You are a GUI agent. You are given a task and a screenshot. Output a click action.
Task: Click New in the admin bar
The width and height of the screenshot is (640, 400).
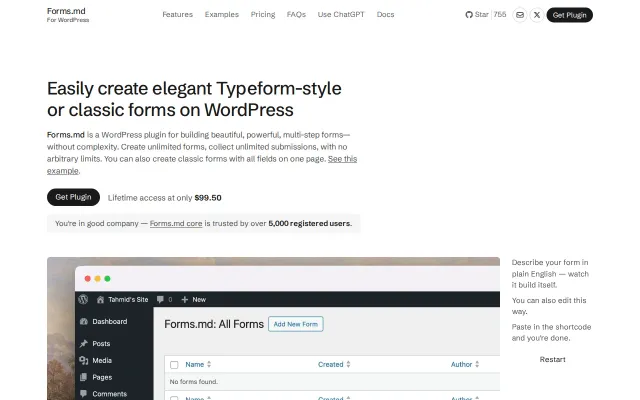coord(199,300)
